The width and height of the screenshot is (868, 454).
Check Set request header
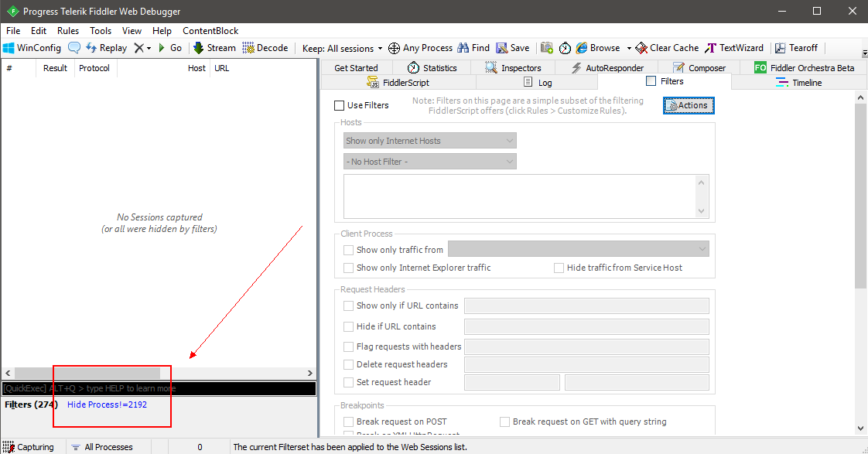tap(348, 382)
